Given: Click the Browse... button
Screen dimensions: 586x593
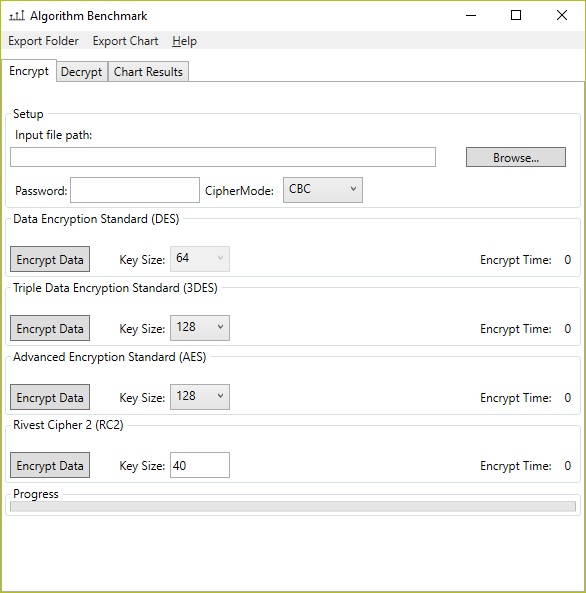Looking at the screenshot, I should pyautogui.click(x=516, y=157).
